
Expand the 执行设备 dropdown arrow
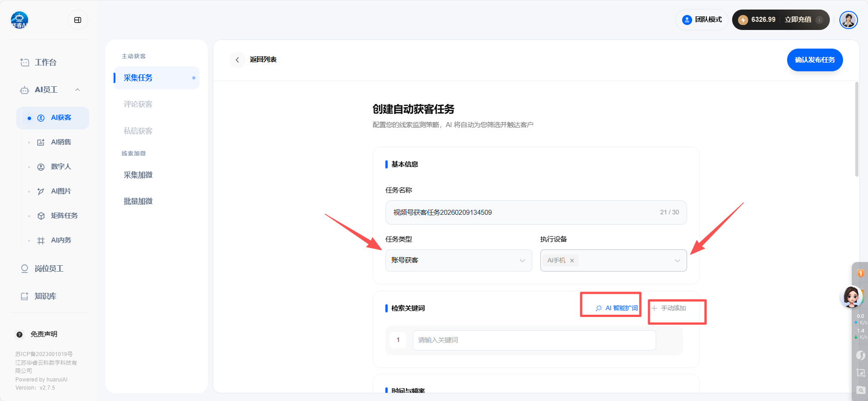(x=677, y=261)
